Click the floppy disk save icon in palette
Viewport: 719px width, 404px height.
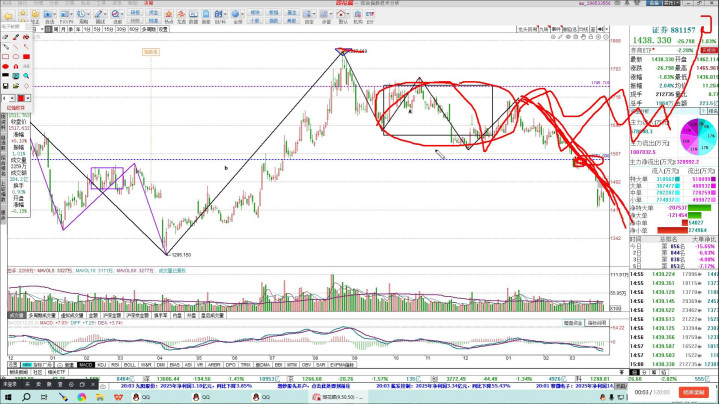tap(5, 85)
